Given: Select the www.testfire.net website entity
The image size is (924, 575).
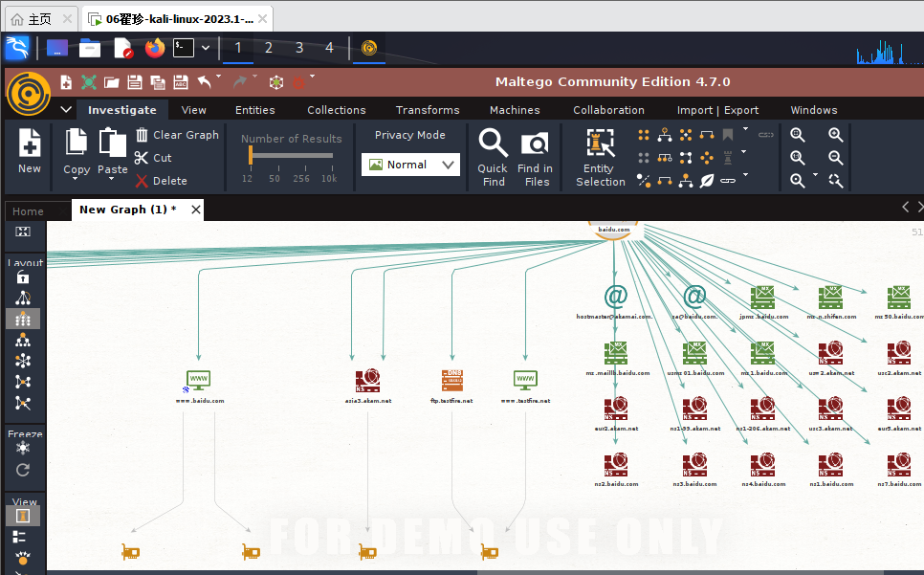Looking at the screenshot, I should pos(525,387).
